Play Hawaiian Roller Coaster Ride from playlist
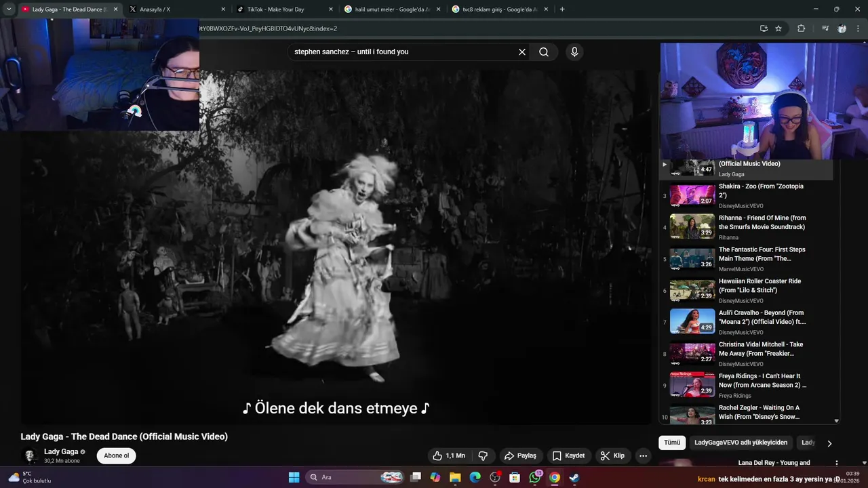The width and height of the screenshot is (868, 488). coord(746,290)
